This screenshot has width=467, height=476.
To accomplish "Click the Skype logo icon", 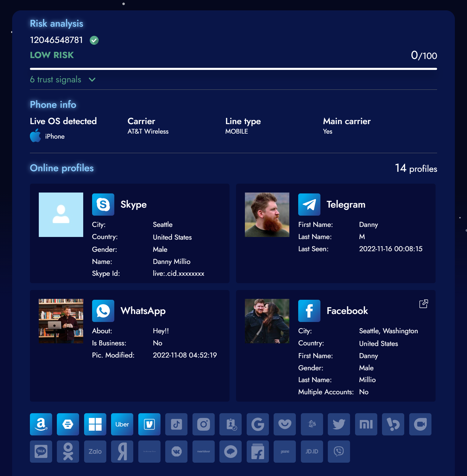I will [x=103, y=204].
